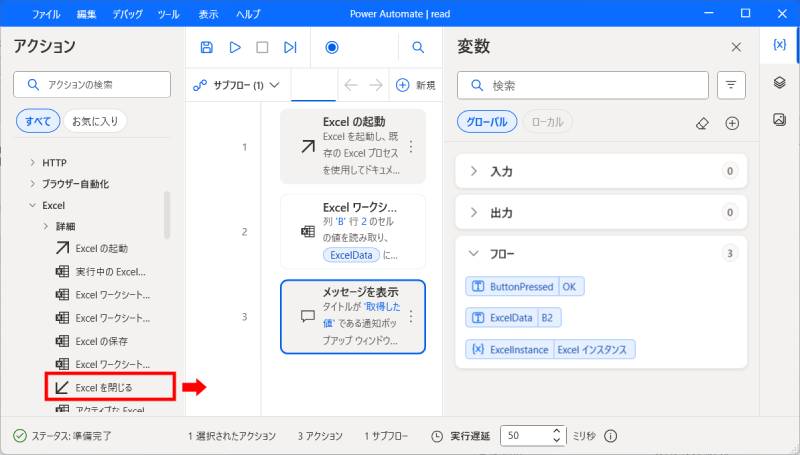Viewport: 800px width, 455px height.
Task: Save the flow with the floppy disk icon
Action: coord(207,47)
